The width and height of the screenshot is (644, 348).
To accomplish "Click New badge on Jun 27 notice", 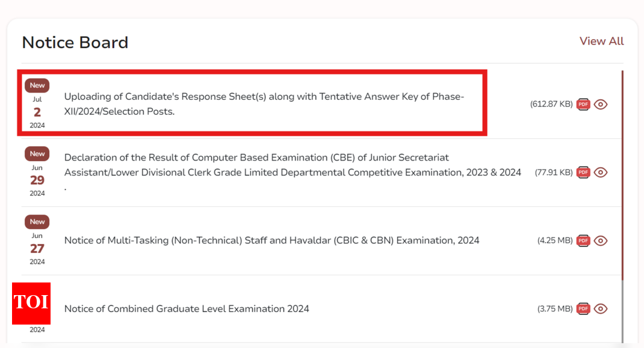I will (x=37, y=222).
